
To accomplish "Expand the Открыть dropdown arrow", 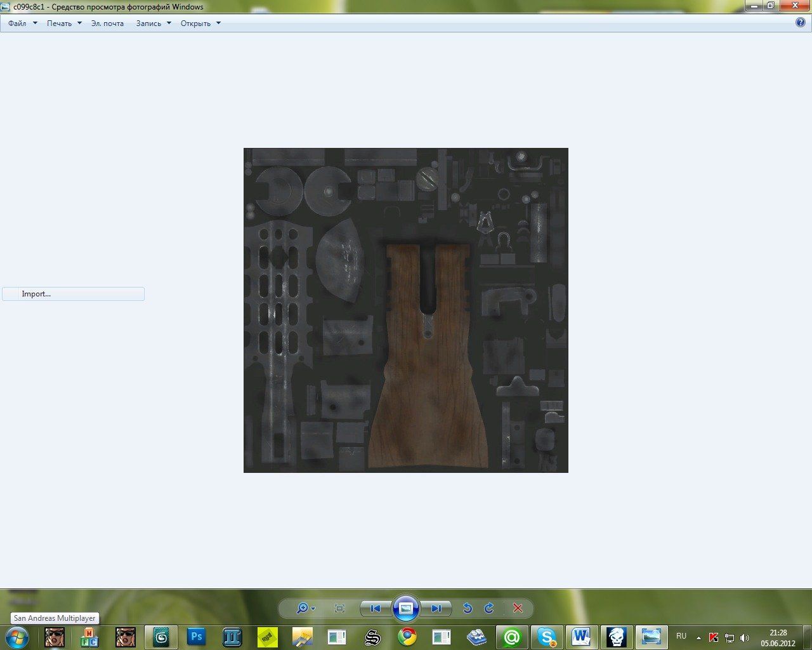I will point(218,23).
